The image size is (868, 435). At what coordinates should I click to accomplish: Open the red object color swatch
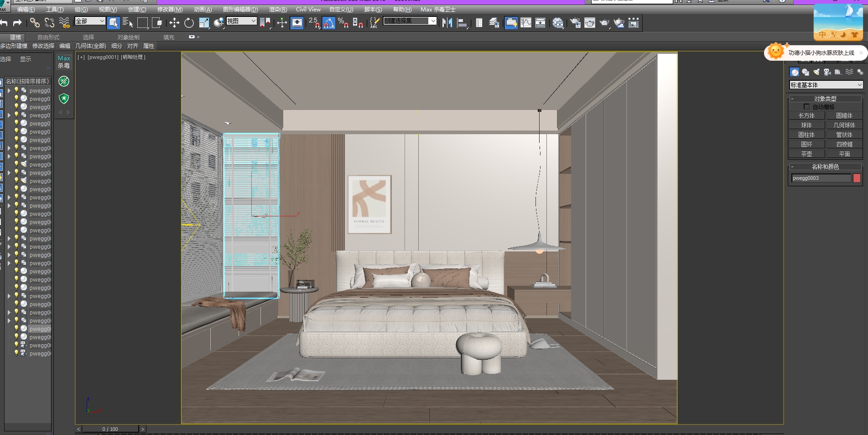[857, 178]
